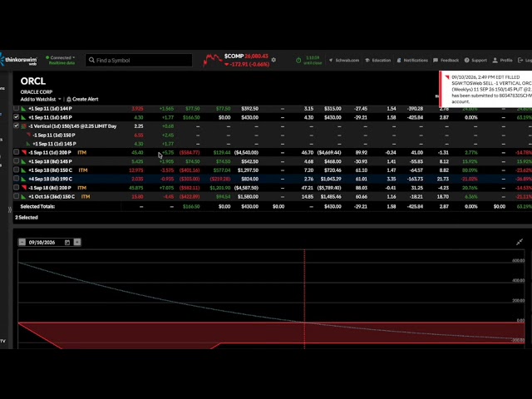Tick the checkbox for +1 Sep 11 144 P
This screenshot has width=532, height=399.
pos(16,108)
